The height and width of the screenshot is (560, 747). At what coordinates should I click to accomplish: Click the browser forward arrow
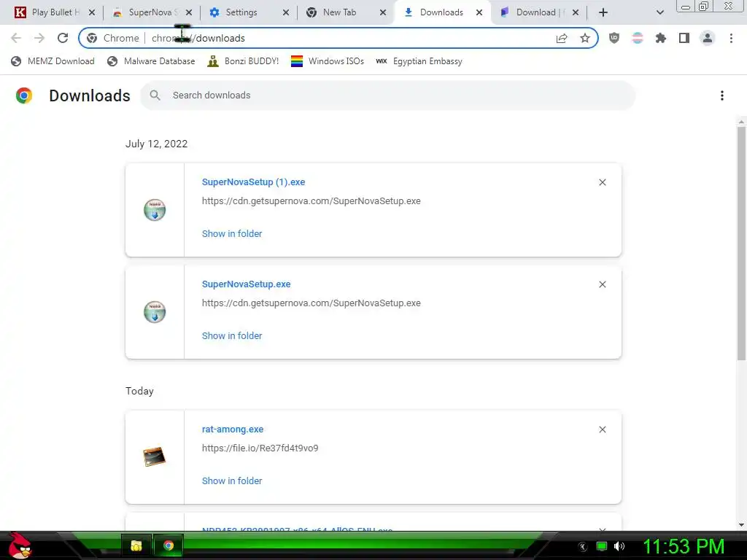click(x=39, y=38)
